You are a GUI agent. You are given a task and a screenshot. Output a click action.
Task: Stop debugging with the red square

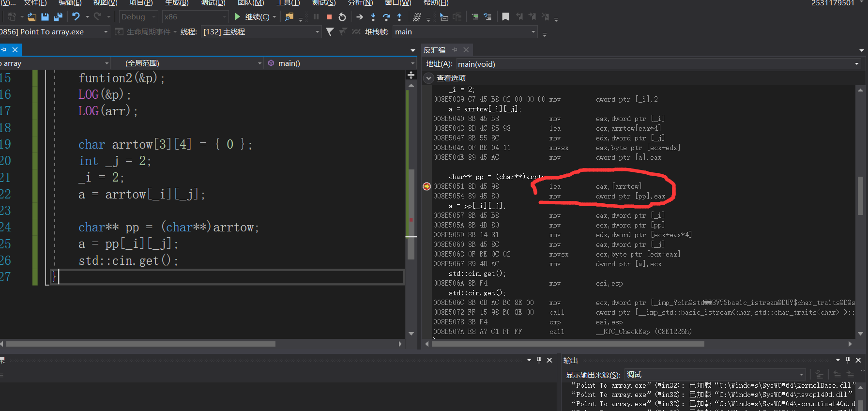329,17
